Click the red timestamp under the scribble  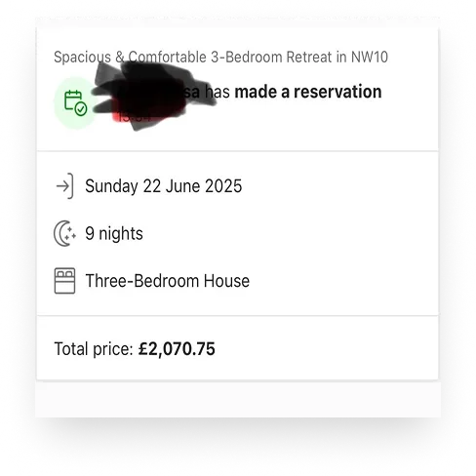(134, 117)
